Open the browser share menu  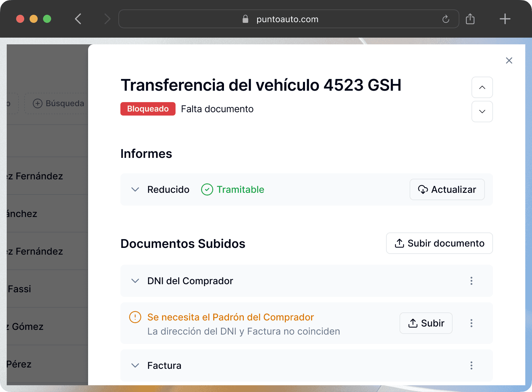(470, 19)
